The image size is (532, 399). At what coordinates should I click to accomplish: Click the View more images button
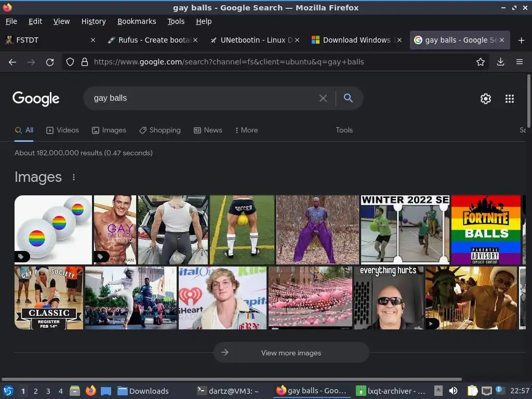(x=291, y=353)
